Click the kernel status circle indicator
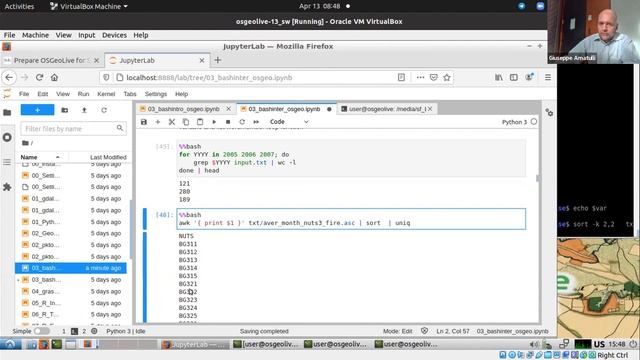The image size is (640, 360). 534,122
